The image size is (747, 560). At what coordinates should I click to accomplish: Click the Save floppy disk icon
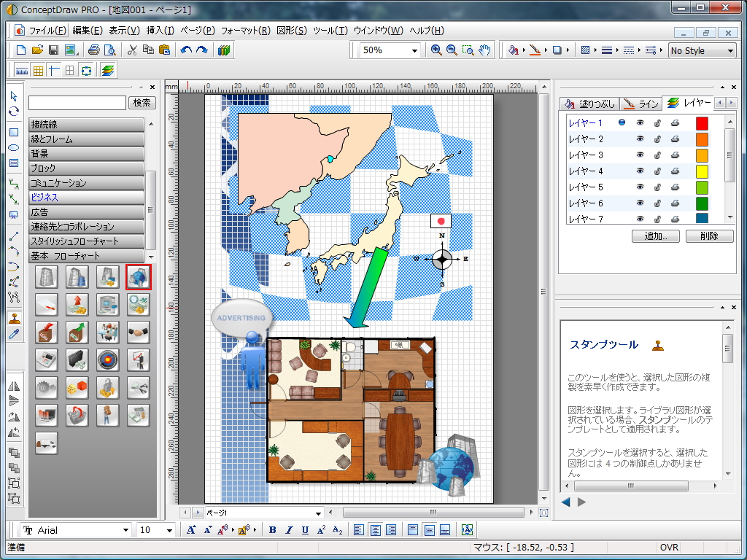pos(53,50)
